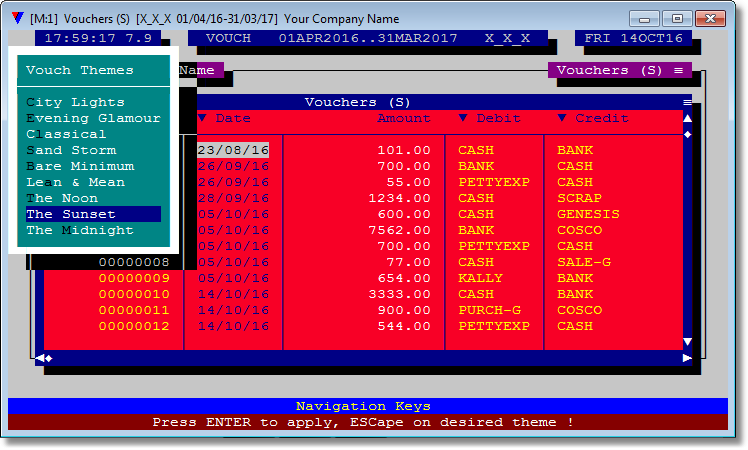748x450 pixels.
Task: Click the horizontal scroll left arrow
Action: pyautogui.click(x=40, y=358)
